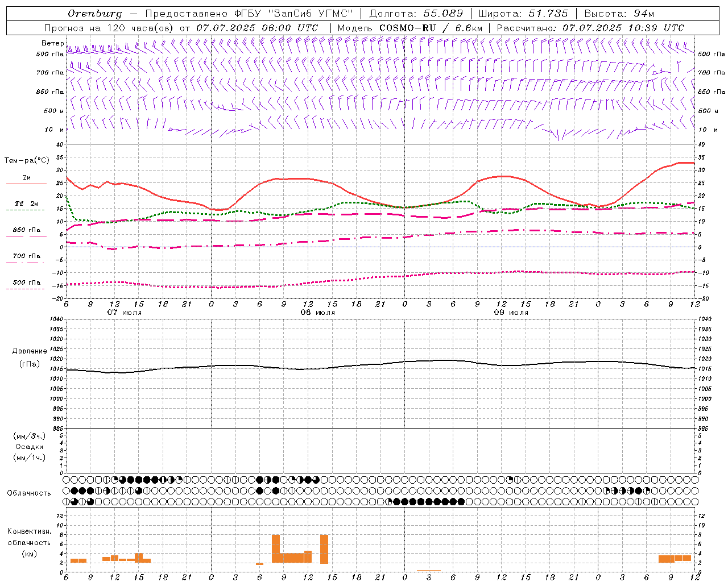Screen dimensions: 728x582
Task: Click the 'Td 2м' dew point legend label
Action: 27,203
